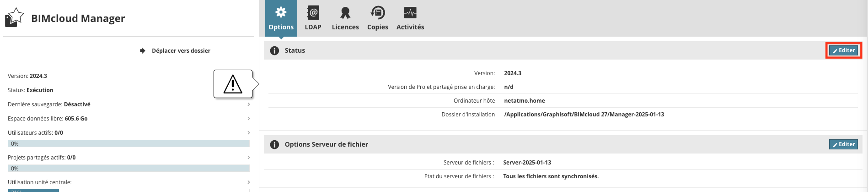The height and width of the screenshot is (192, 868).
Task: Expand Espace données libre row chevron
Action: click(249, 119)
